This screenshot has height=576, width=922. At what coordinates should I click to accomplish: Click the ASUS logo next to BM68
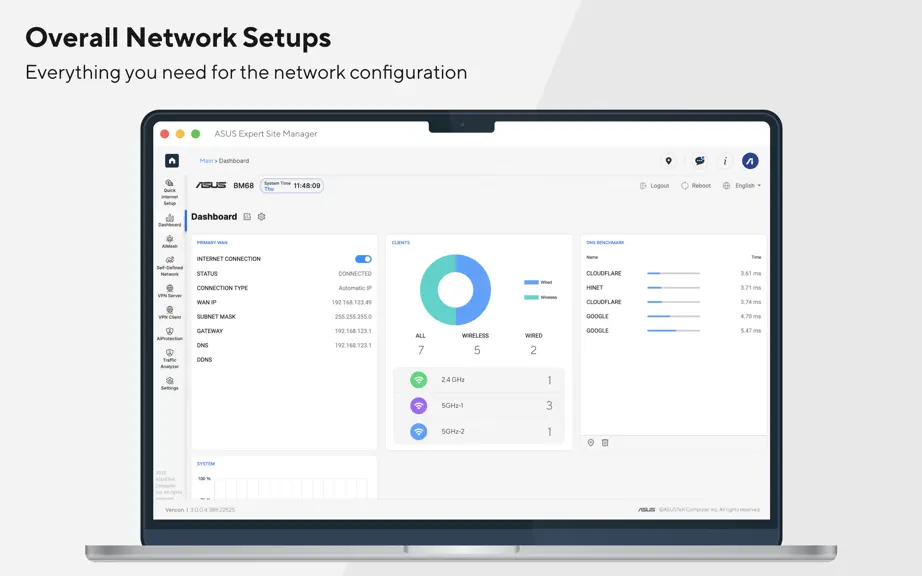[x=211, y=185]
